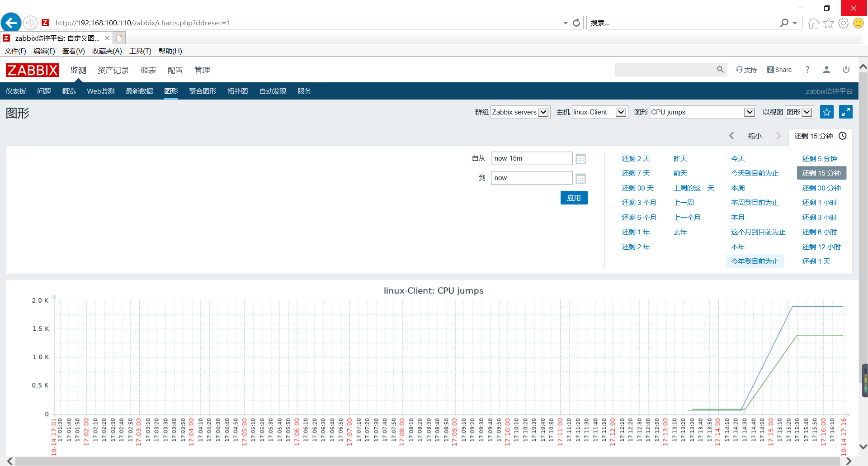Image resolution: width=868 pixels, height=466 pixels.
Task: Open the 报表 main menu
Action: tap(148, 70)
